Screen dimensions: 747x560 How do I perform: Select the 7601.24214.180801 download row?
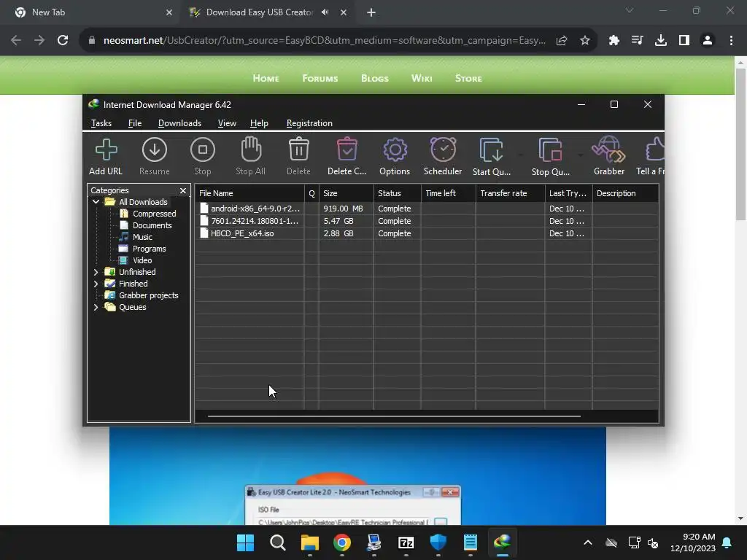click(x=426, y=221)
